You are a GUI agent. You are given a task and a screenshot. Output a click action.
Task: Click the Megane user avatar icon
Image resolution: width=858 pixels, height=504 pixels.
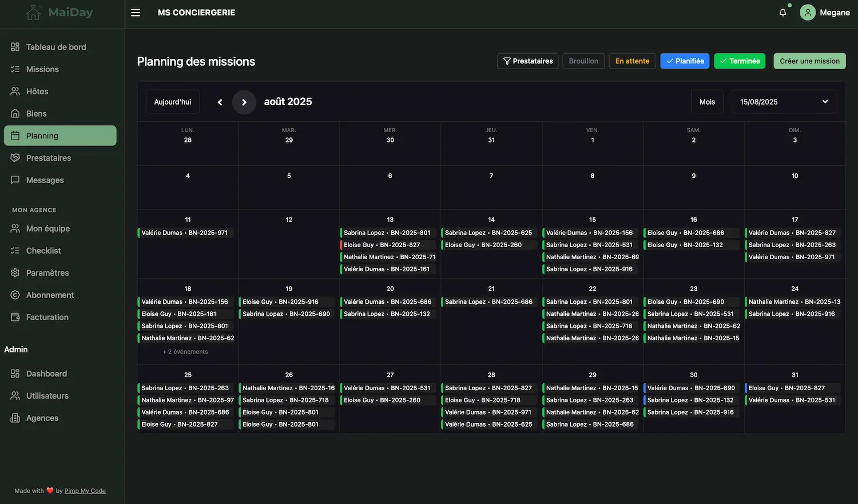pos(807,13)
